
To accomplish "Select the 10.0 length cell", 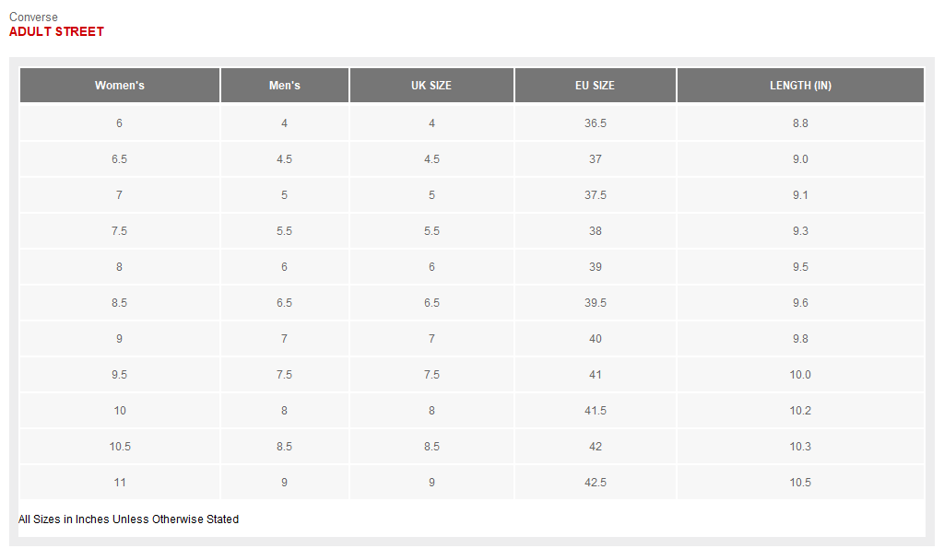I will coord(800,375).
